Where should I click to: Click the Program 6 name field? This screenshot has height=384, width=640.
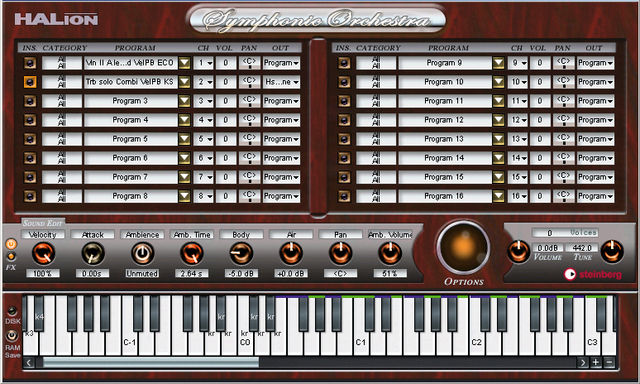(131, 158)
